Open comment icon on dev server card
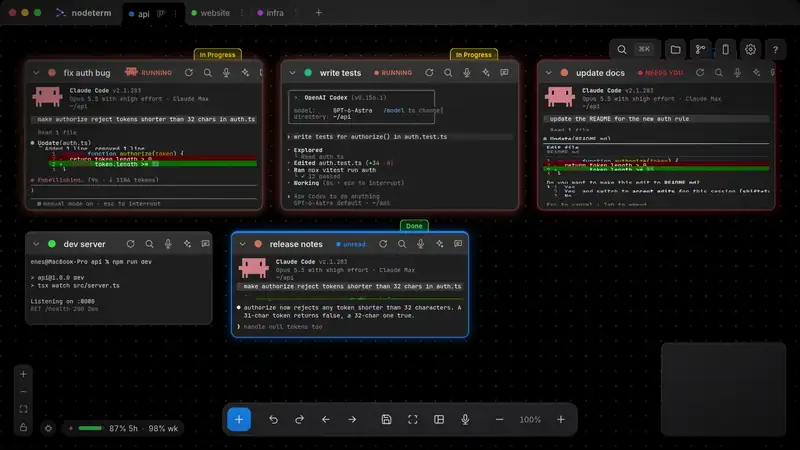 206,244
